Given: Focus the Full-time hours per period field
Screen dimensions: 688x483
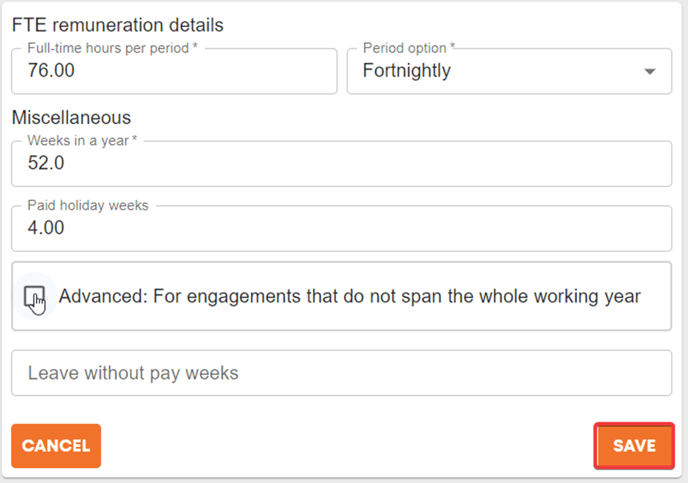Looking at the screenshot, I should [x=174, y=71].
